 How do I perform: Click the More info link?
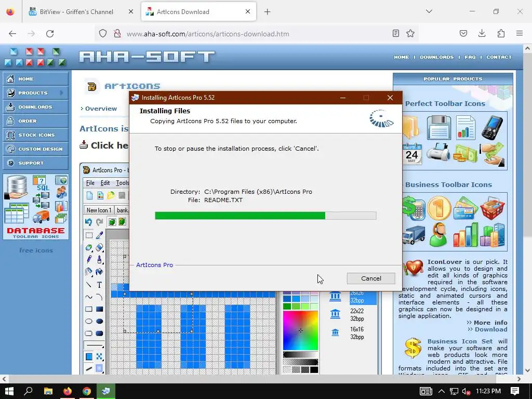pyautogui.click(x=490, y=323)
